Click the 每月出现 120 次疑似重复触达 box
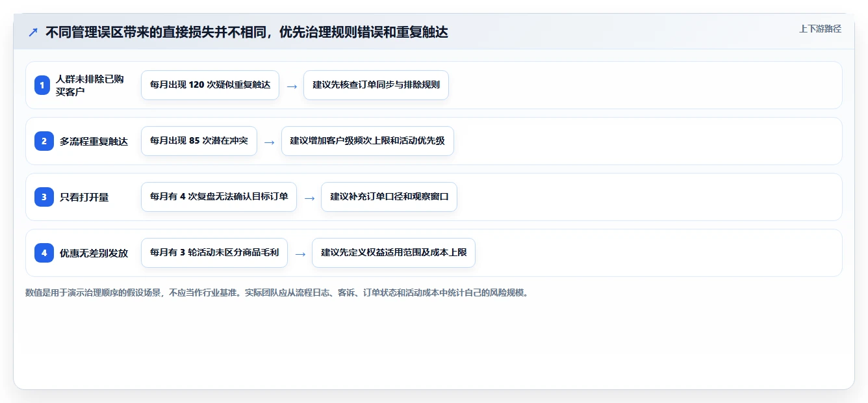The height and width of the screenshot is (403, 868). tap(210, 85)
